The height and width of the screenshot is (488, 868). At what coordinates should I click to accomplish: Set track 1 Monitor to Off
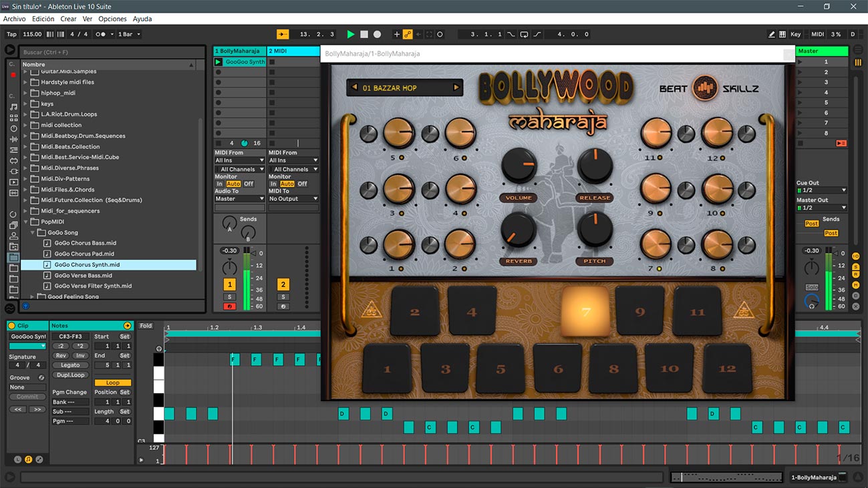pos(249,184)
